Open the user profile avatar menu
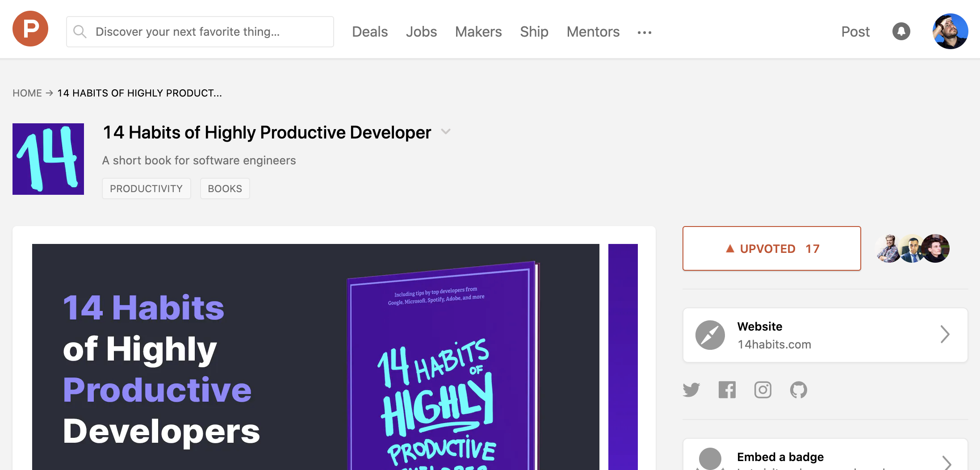Image resolution: width=980 pixels, height=470 pixels. click(950, 31)
